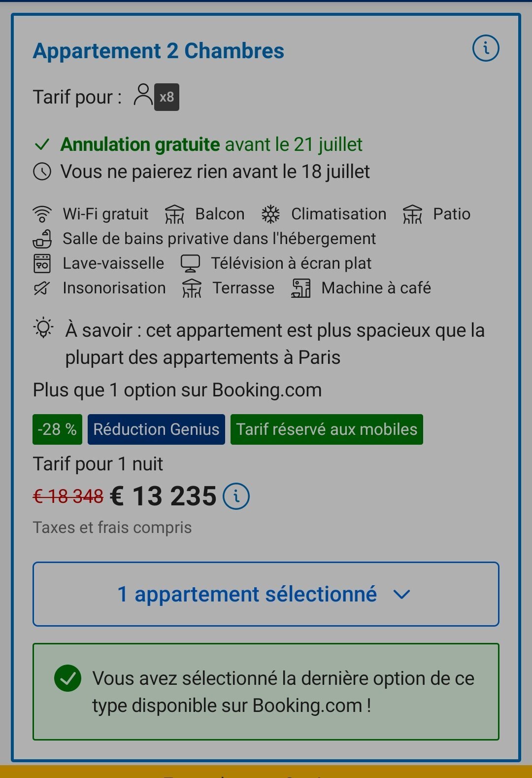Click the chevron in apartment selector
This screenshot has width=532, height=778.
(x=402, y=595)
